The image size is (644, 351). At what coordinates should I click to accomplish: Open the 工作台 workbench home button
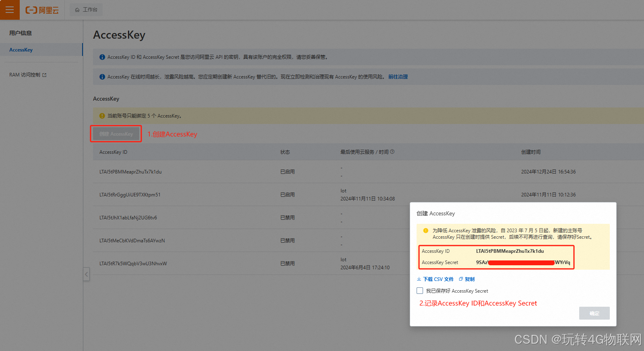pos(86,10)
